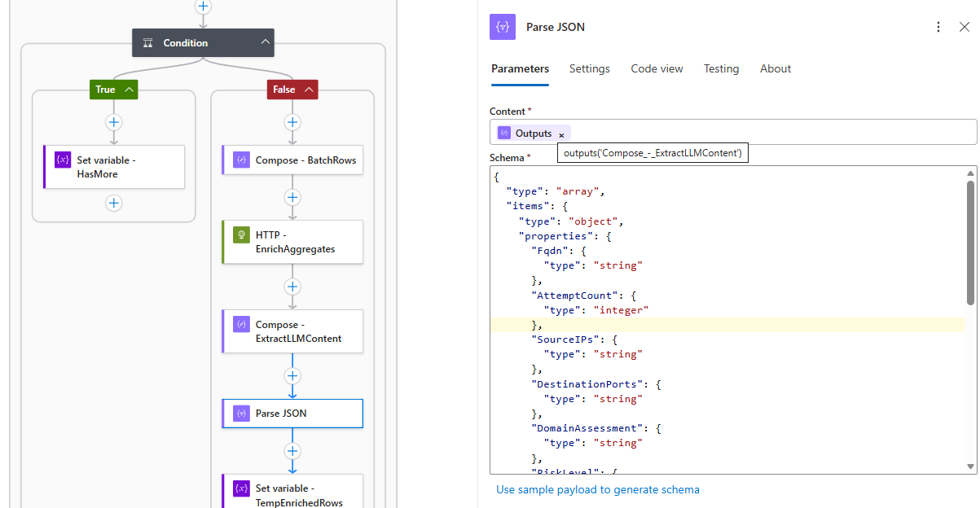Collapse the Condition block chevron
This screenshot has height=508, width=980.
[266, 43]
